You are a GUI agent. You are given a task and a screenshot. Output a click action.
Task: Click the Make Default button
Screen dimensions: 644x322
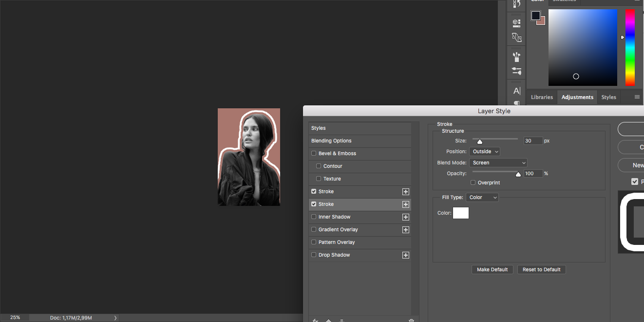click(x=492, y=269)
